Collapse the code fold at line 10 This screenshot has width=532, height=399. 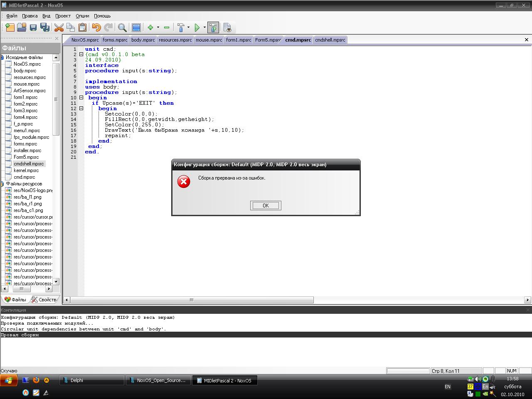click(81, 98)
